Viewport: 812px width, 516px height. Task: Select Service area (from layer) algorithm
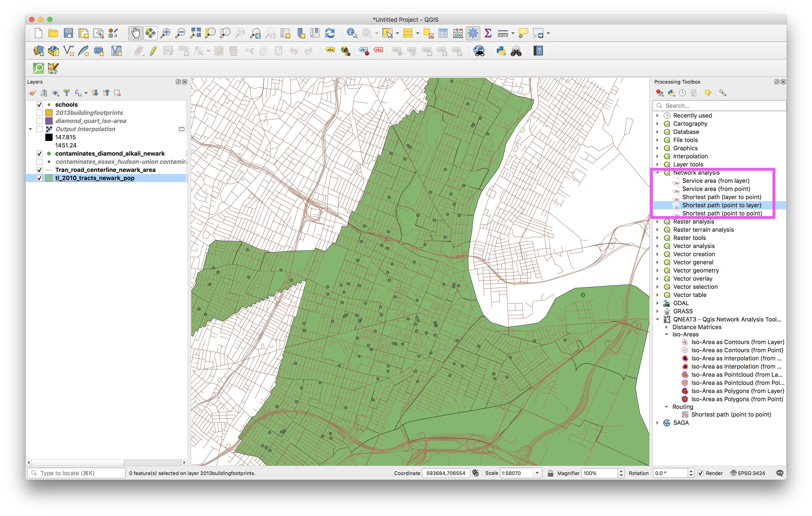(715, 181)
